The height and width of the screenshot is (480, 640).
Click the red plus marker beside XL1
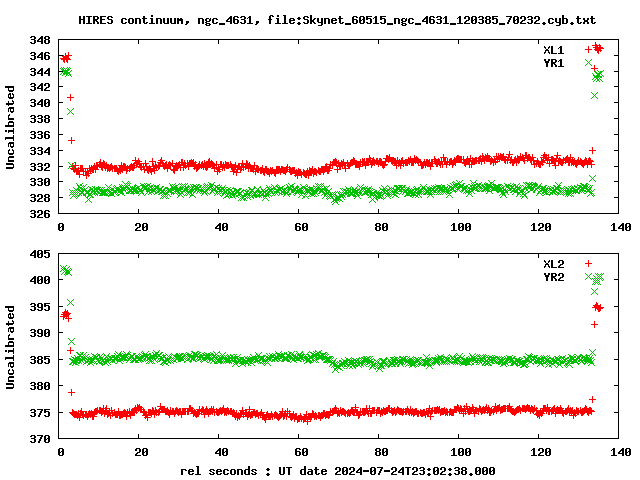[588, 50]
